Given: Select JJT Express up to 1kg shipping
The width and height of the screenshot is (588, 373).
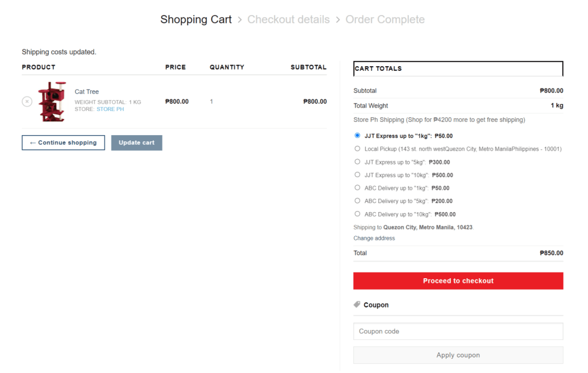Looking at the screenshot, I should (x=358, y=136).
